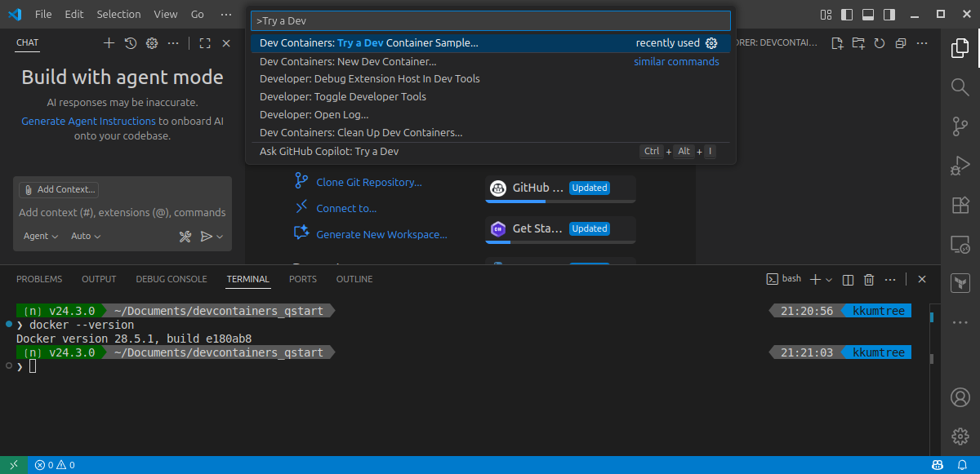Click Clone Git Repository link
This screenshot has width=980, height=474.
369,182
